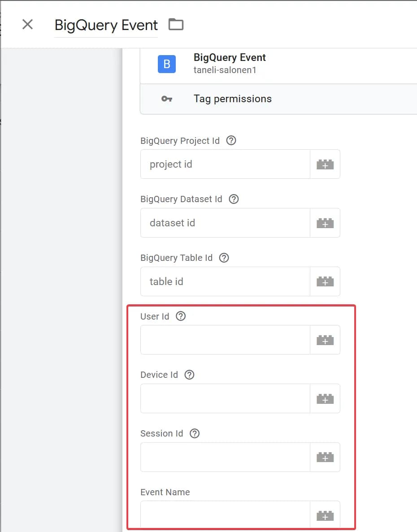Show help for BigQuery Dataset Id
Screen dimensions: 417x532
(x=234, y=199)
